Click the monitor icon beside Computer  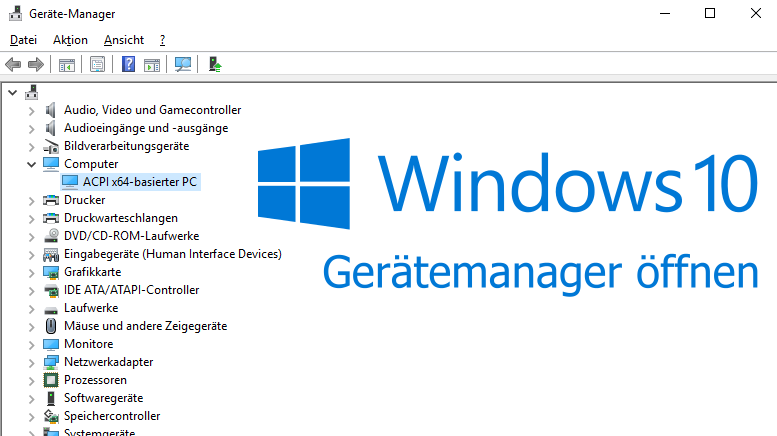[x=51, y=164]
